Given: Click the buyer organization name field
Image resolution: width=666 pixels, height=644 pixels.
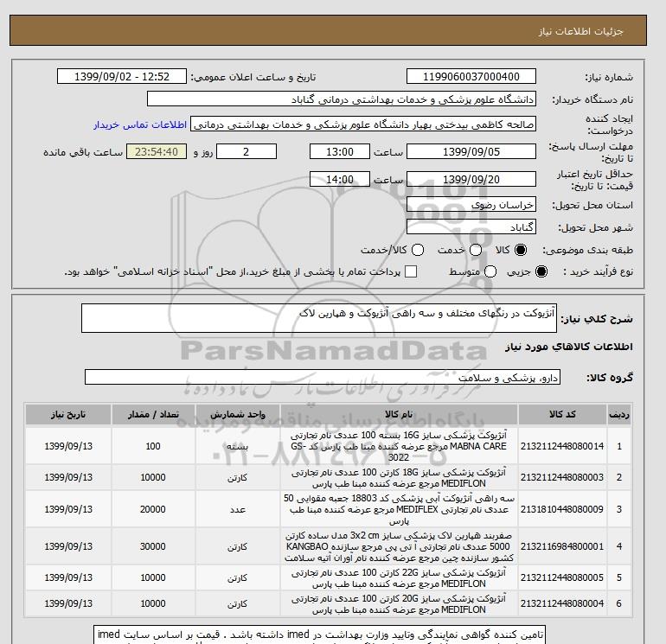Looking at the screenshot, I should click(341, 99).
